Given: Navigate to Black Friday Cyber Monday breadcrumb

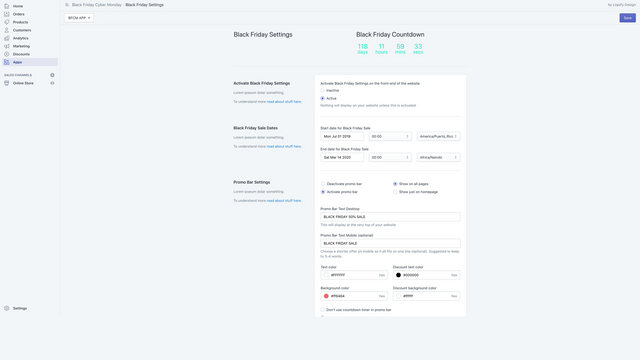Looking at the screenshot, I should point(97,5).
